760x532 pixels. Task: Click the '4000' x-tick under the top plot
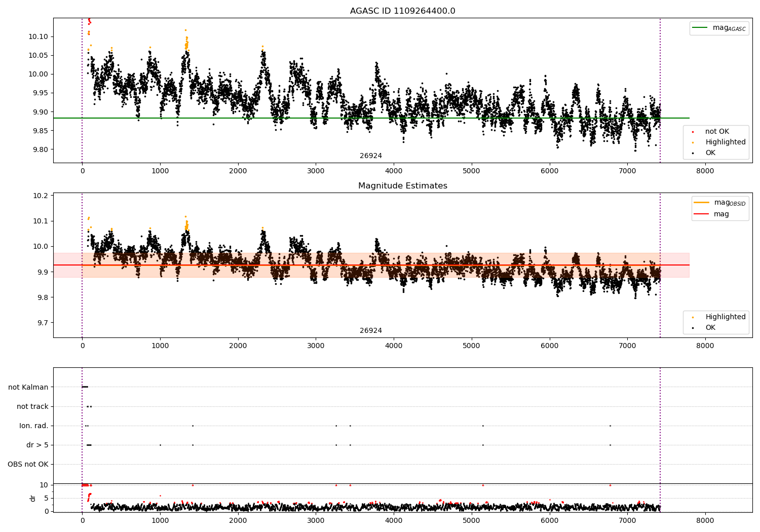(x=394, y=171)
